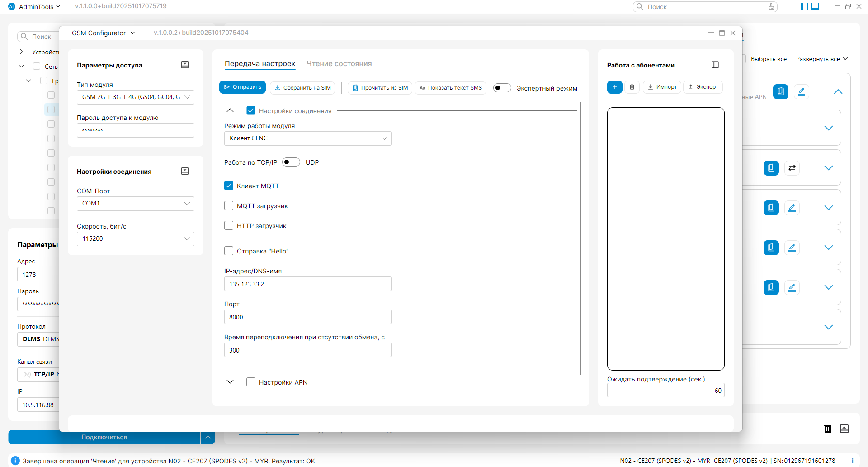Enable Экспертный режим switch
This screenshot has height=467, width=868.
click(502, 88)
